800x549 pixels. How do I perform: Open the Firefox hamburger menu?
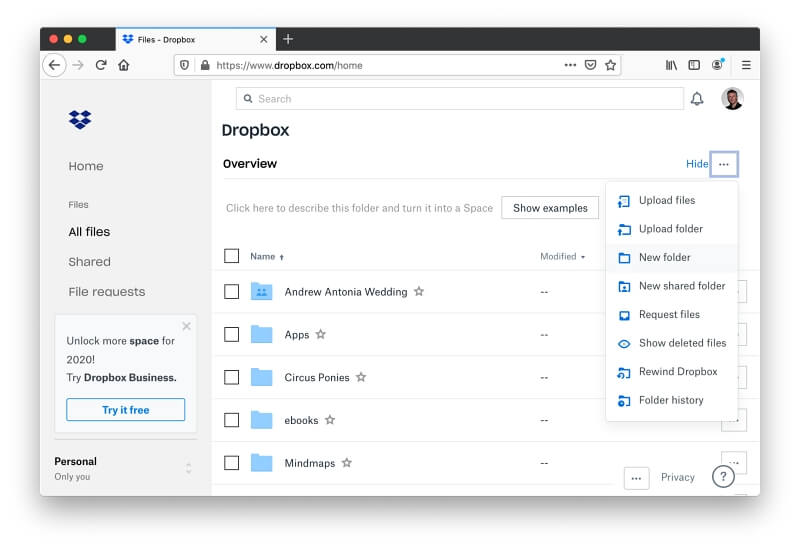point(746,65)
